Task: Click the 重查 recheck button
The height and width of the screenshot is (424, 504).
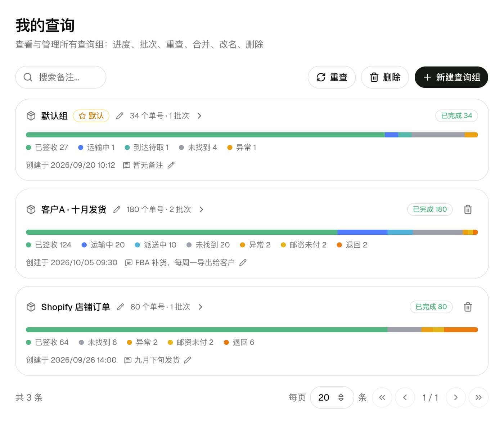Action: (332, 77)
